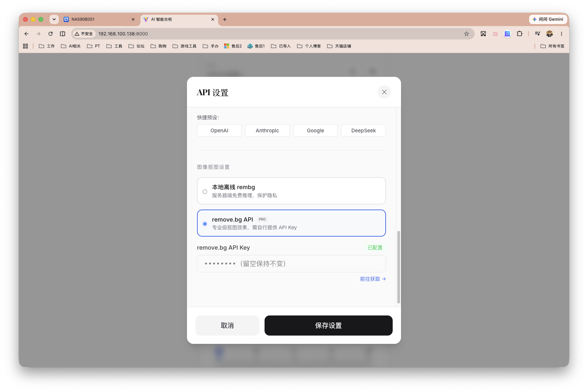Click the pink extension icon in the toolbar
The width and height of the screenshot is (588, 392).
click(495, 34)
